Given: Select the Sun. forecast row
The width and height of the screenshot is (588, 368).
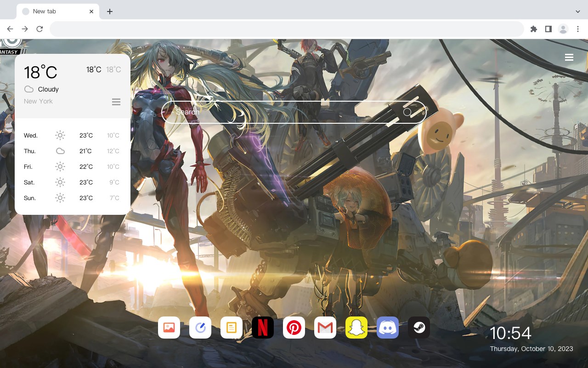Looking at the screenshot, I should [73, 198].
